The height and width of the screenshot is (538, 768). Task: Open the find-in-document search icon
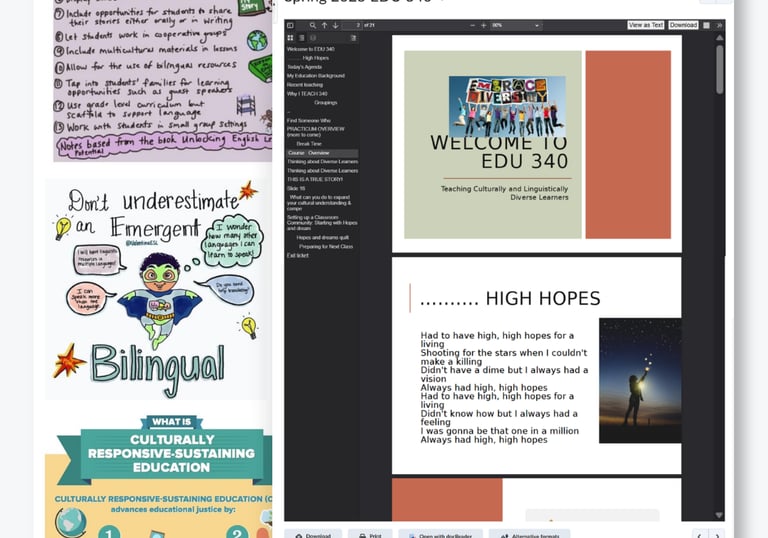[312, 25]
